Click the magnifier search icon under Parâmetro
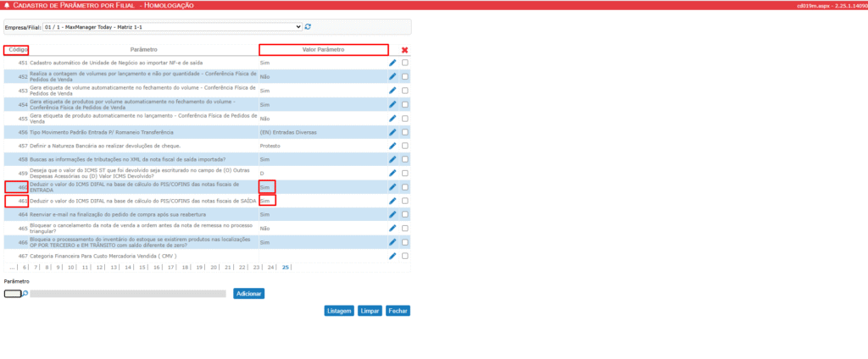Image resolution: width=868 pixels, height=359 pixels. click(x=25, y=294)
